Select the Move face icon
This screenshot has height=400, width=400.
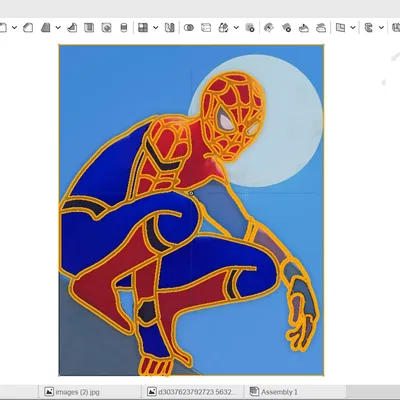[304, 28]
